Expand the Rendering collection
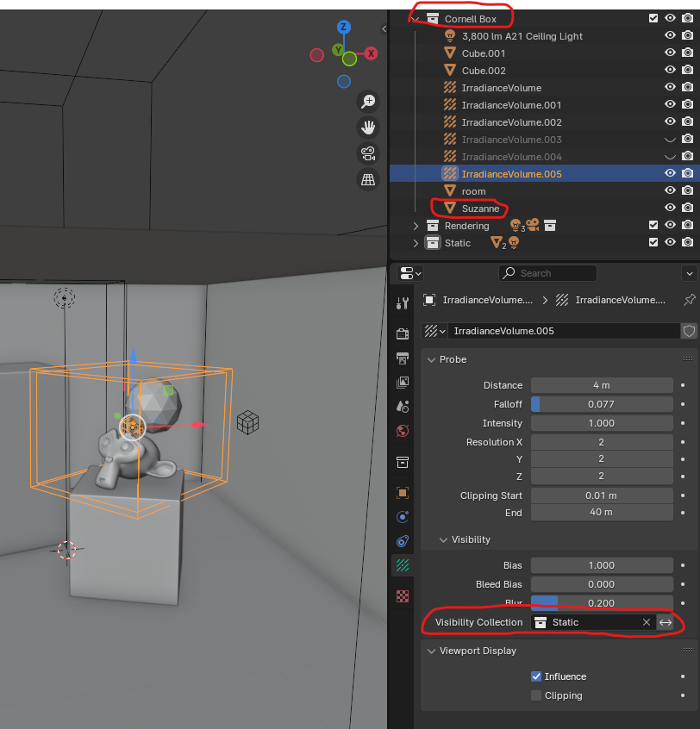The height and width of the screenshot is (729, 700). (x=416, y=226)
